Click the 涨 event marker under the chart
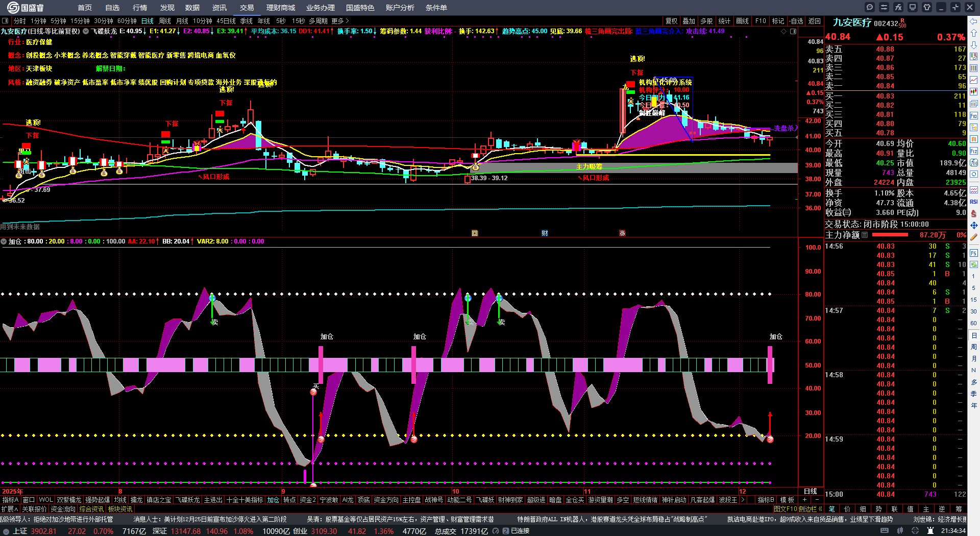This screenshot has width=980, height=536. [x=622, y=233]
